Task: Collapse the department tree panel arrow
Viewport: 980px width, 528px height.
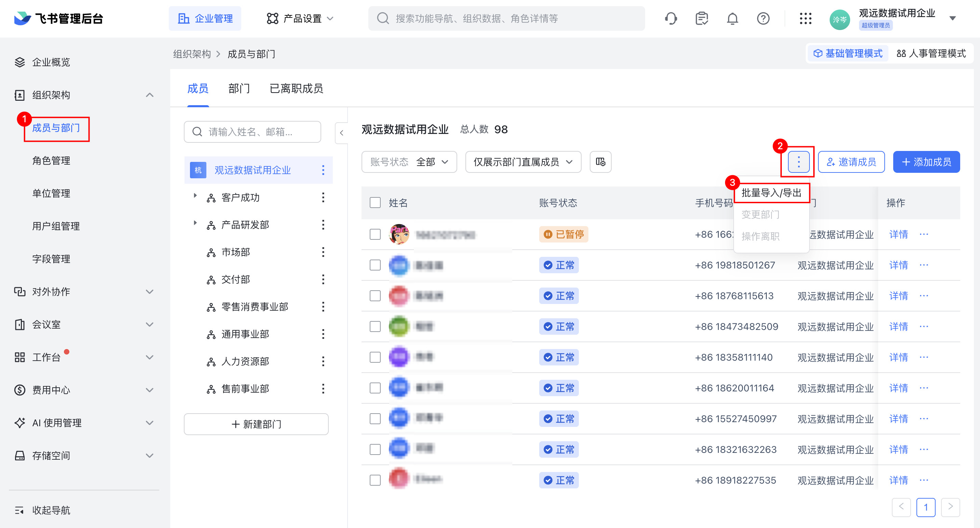Action: [341, 133]
